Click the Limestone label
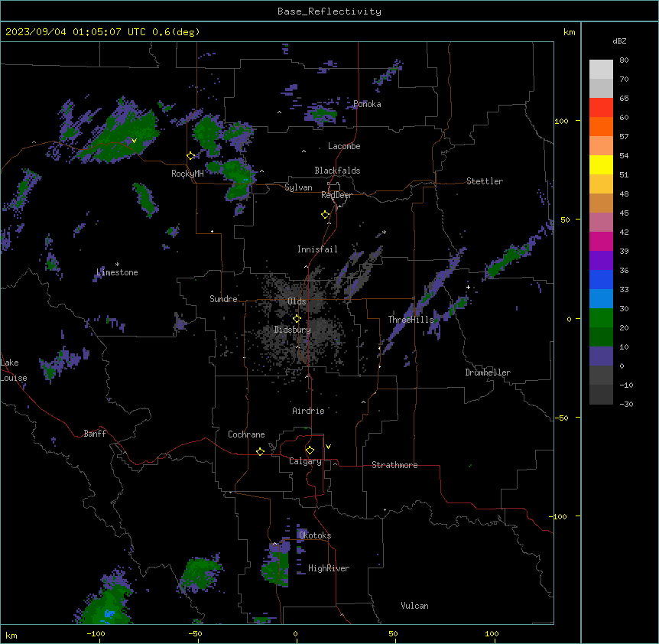Screen dimensions: 659x644 click(x=117, y=272)
